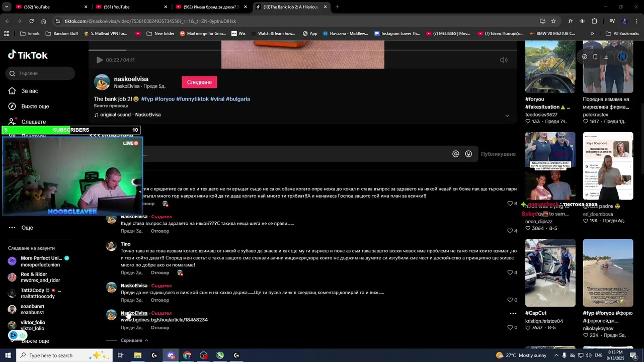Open Chrome from taskbar
The height and width of the screenshot is (362, 644).
[x=187, y=355]
